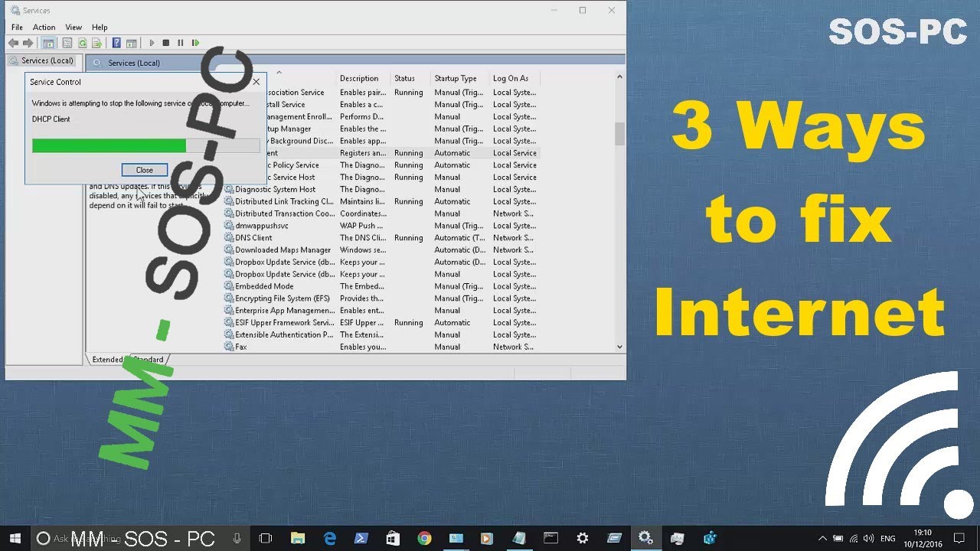Click gear icon of DNS Client service
The height and width of the screenshot is (551, 980).
229,237
